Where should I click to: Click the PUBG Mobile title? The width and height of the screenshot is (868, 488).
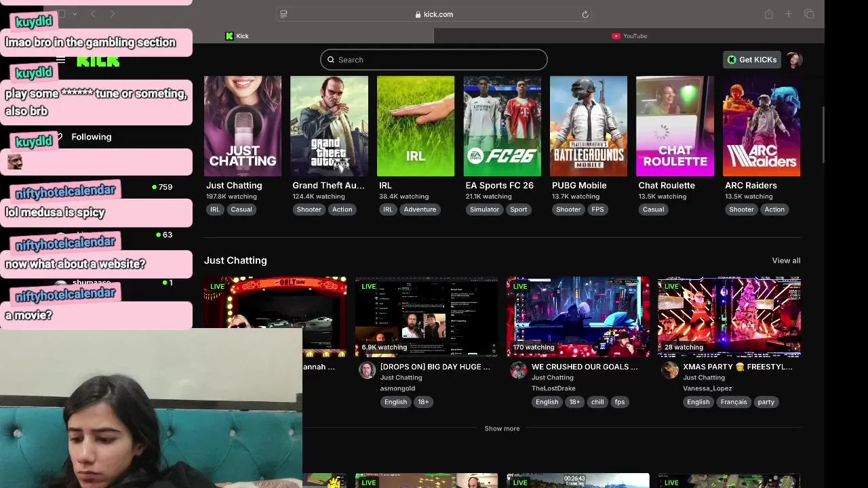coord(579,185)
